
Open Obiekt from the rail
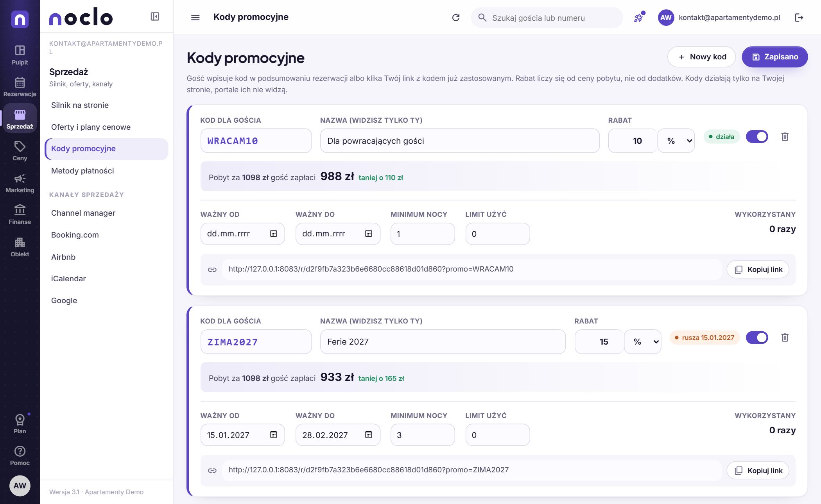tap(20, 247)
